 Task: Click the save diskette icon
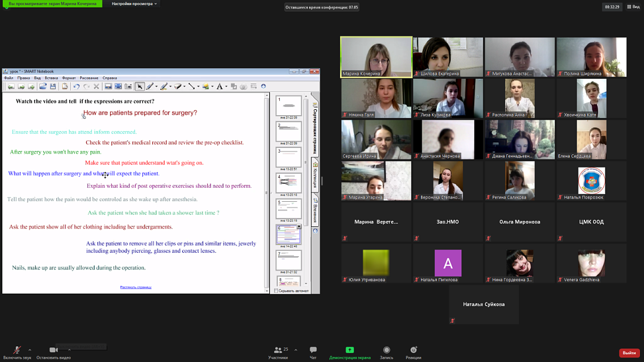click(53, 87)
